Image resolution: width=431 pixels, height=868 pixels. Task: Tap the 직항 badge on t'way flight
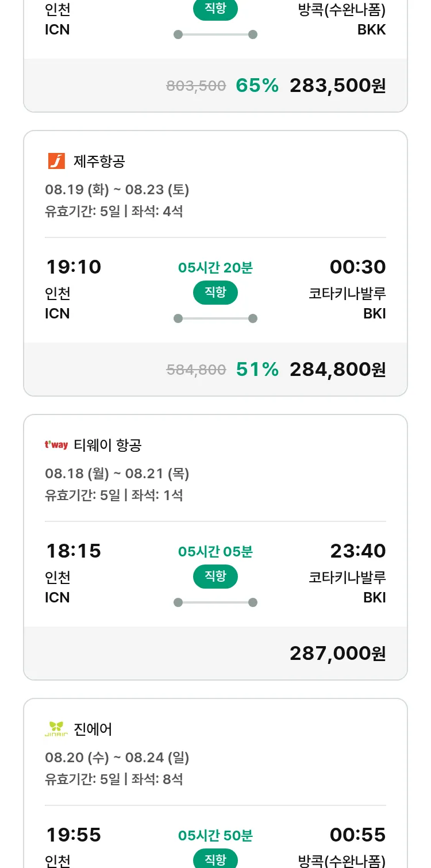pos(215,577)
